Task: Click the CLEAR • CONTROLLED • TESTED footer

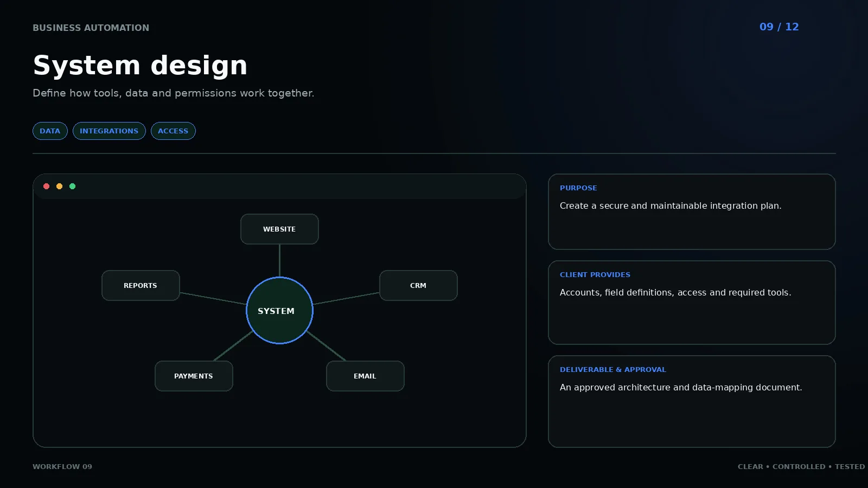Action: pyautogui.click(x=801, y=466)
